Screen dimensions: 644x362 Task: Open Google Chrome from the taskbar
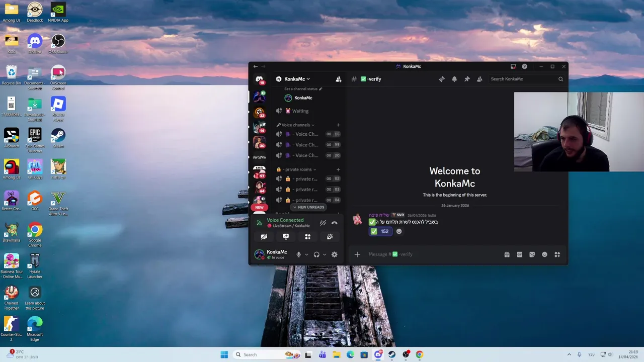420,354
